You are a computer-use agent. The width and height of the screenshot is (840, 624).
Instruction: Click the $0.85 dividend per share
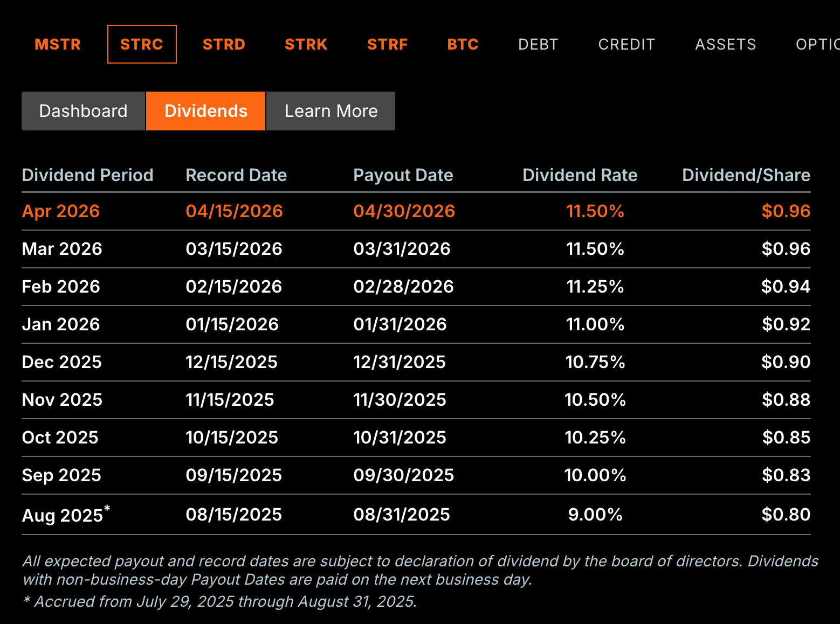(786, 438)
